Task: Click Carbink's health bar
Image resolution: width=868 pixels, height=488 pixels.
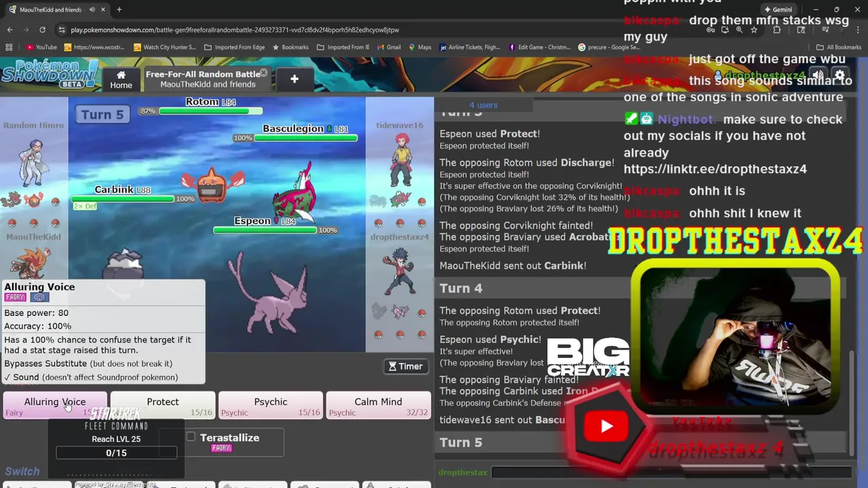Action: click(123, 199)
